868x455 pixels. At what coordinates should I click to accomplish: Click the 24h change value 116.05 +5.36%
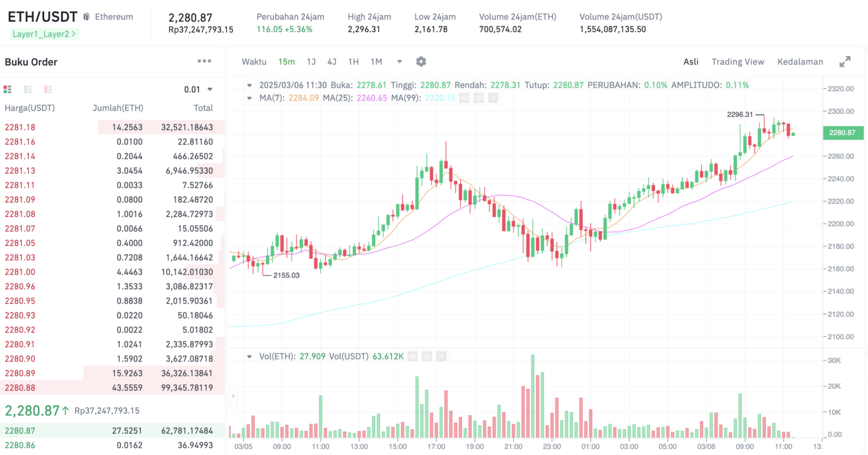[x=284, y=29]
